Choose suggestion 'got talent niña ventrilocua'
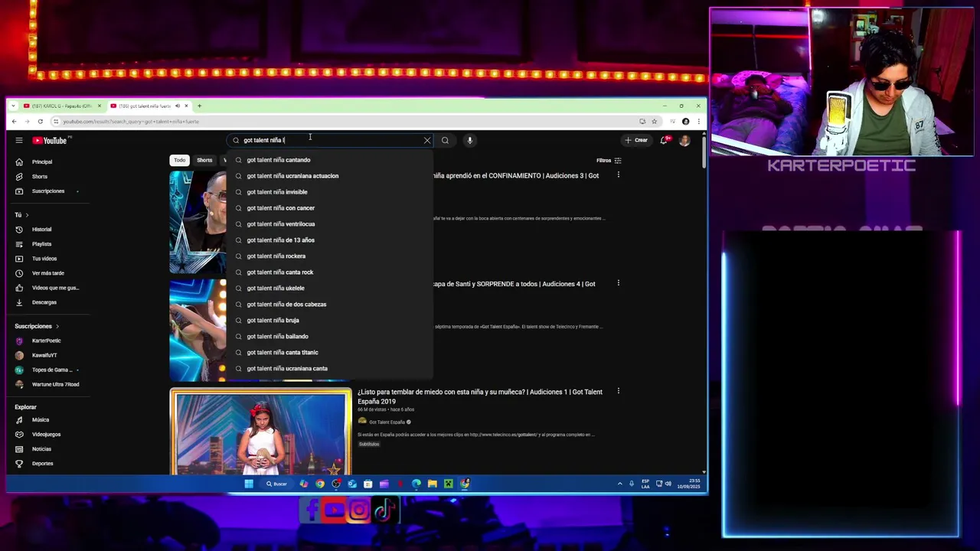 click(x=329, y=224)
